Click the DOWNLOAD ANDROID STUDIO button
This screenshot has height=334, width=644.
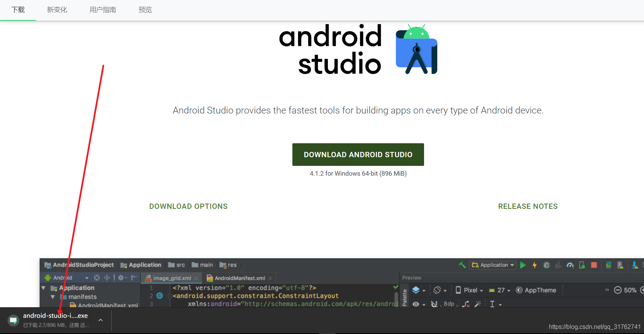coord(358,155)
